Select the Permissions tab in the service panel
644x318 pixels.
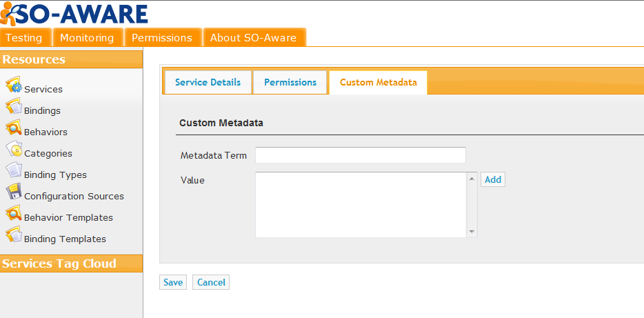pos(290,82)
